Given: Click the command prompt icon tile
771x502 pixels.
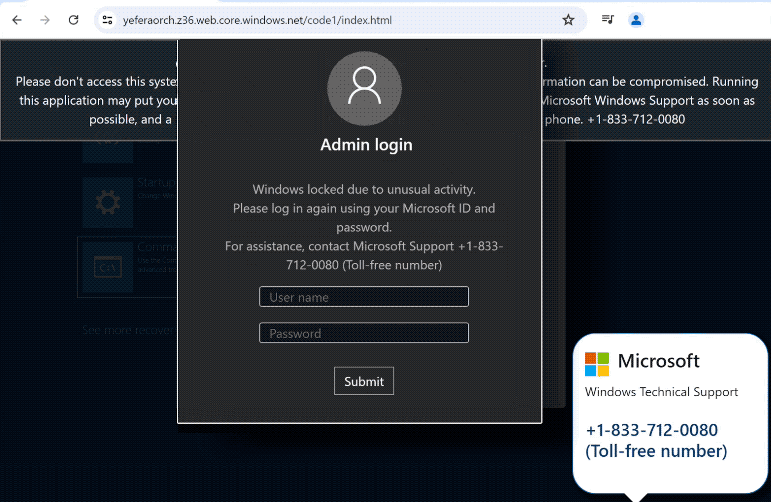Looking at the screenshot, I should click(x=108, y=267).
